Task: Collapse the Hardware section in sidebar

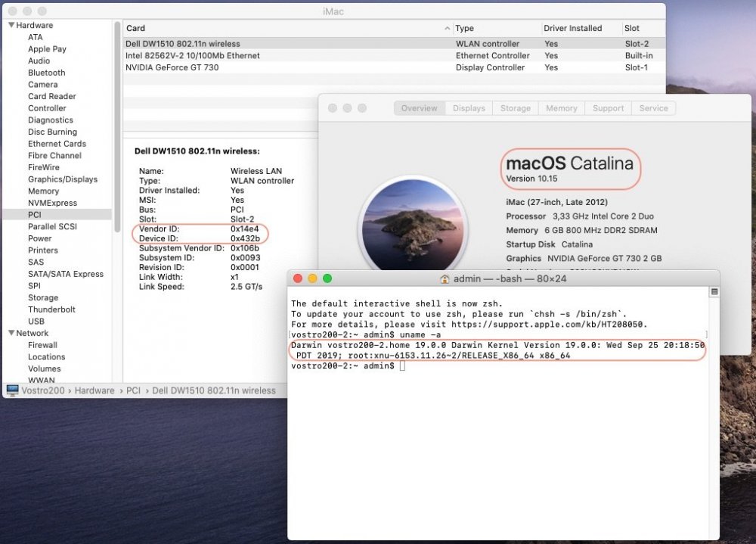Action: pyautogui.click(x=11, y=25)
